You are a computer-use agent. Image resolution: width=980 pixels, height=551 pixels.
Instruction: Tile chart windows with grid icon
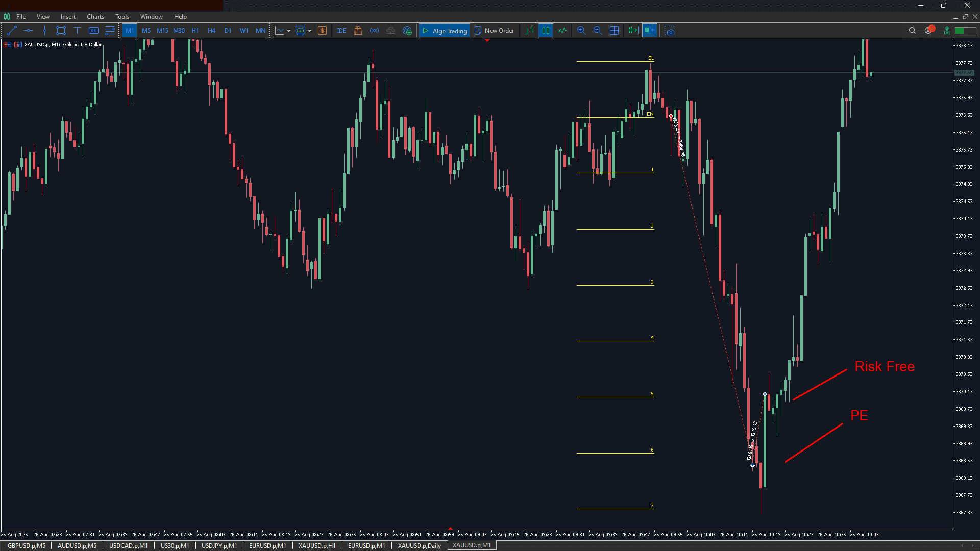click(x=614, y=31)
